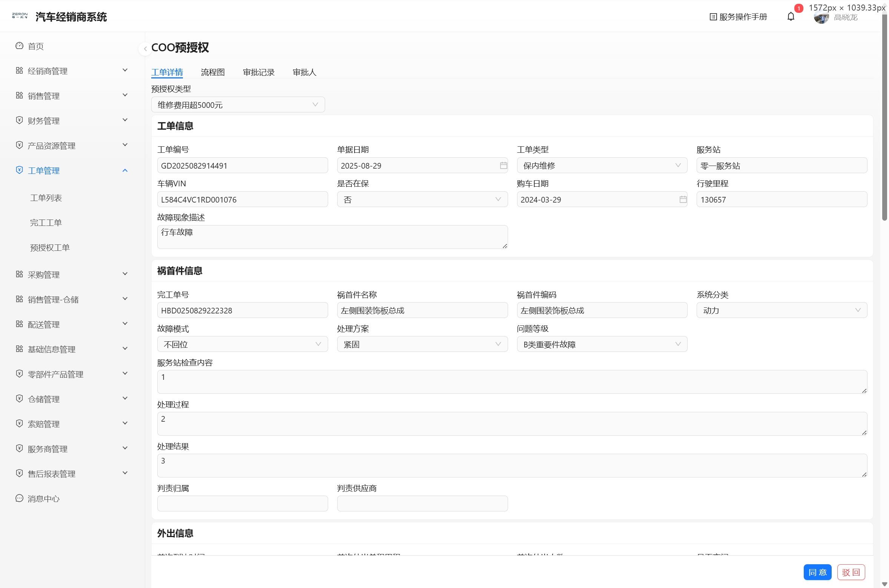889x588 pixels.
Task: Open the calendar icon for 购车日期
Action: (x=683, y=200)
